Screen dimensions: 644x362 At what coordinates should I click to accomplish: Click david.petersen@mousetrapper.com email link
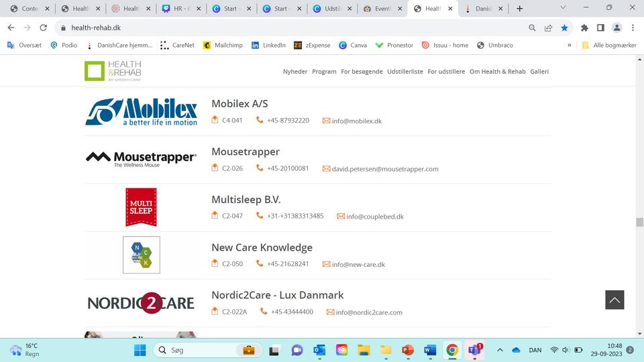[x=385, y=169]
